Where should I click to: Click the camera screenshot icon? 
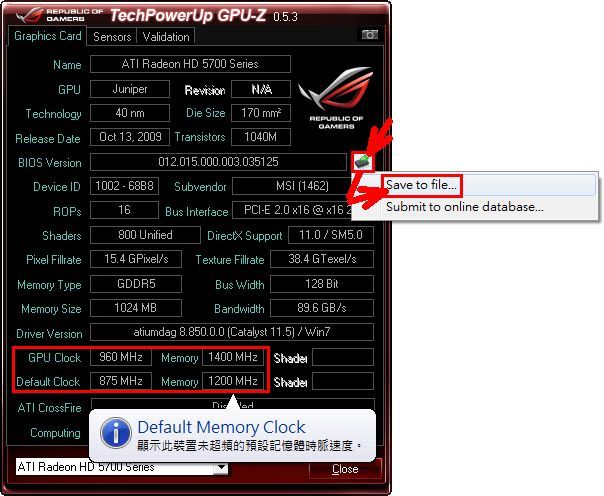369,35
